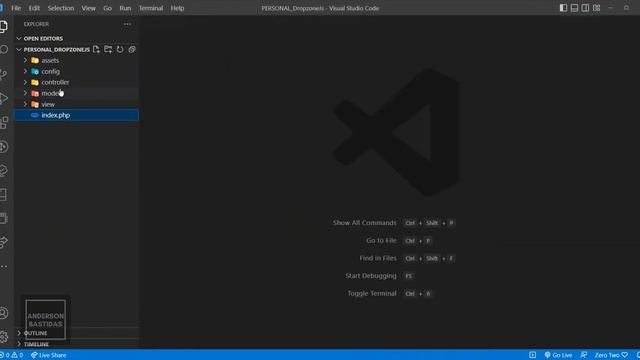Viewport: 640px width, 360px height.
Task: Open the Source Control view
Action: [4, 74]
